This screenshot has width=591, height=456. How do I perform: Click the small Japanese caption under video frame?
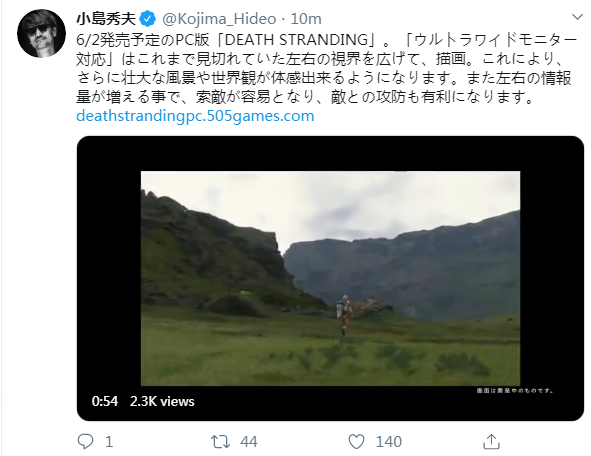(x=514, y=390)
